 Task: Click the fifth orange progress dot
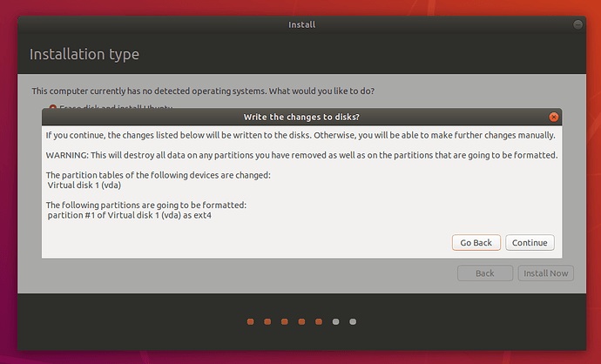(319, 321)
